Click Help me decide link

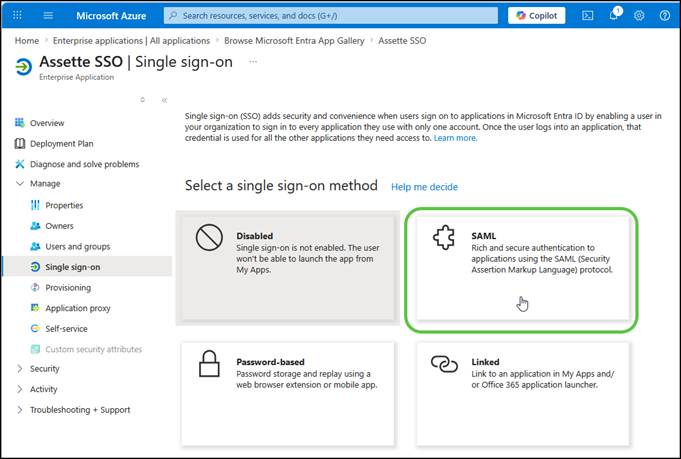point(424,187)
